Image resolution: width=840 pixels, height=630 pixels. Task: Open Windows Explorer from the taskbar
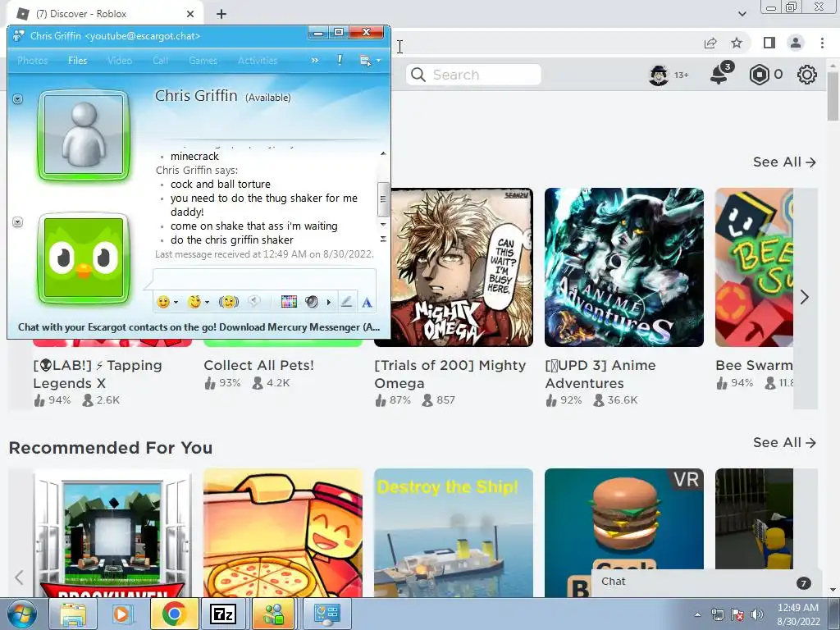[73, 614]
